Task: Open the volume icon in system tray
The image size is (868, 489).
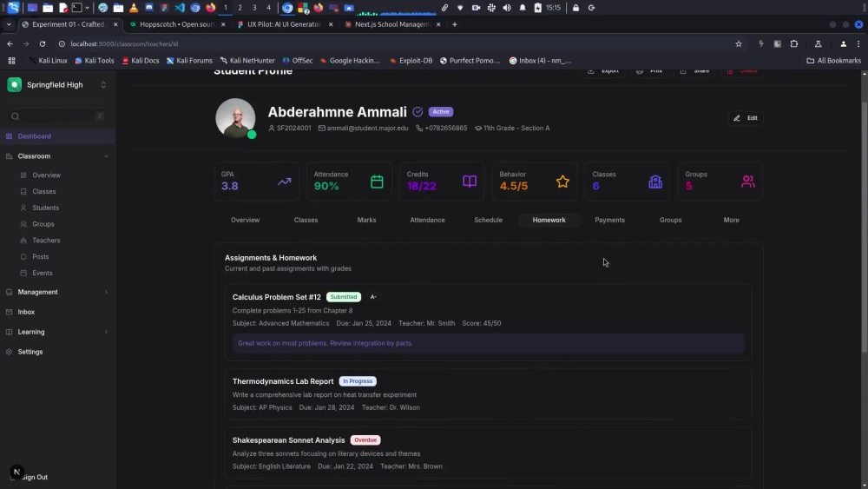Action: click(x=507, y=8)
